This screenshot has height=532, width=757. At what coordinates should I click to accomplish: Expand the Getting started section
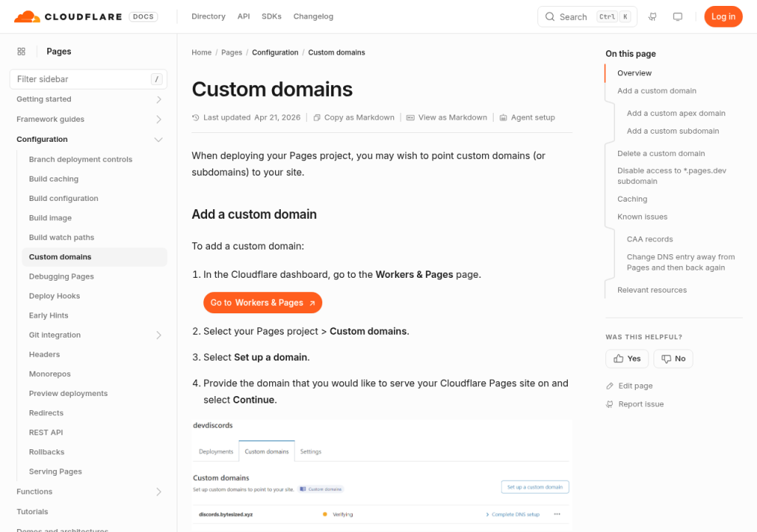[x=158, y=100]
